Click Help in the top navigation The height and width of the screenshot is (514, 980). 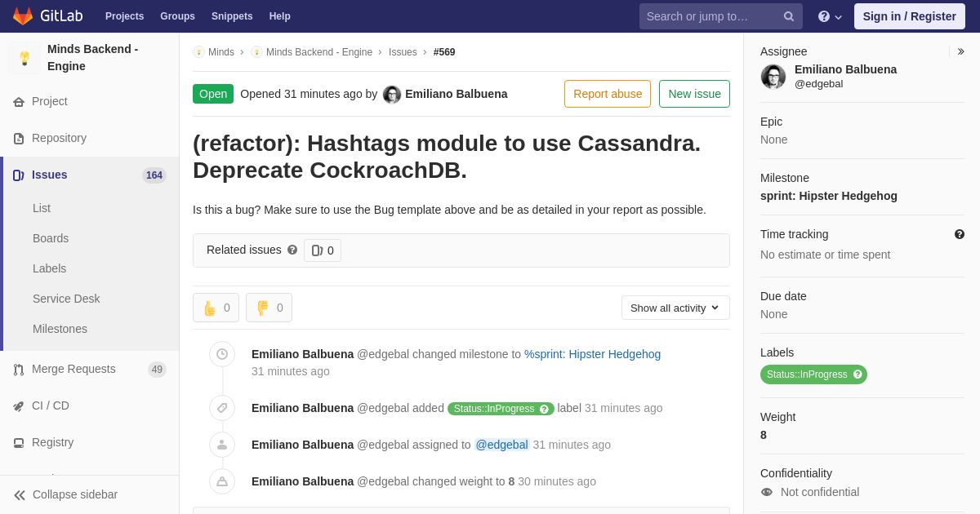(280, 16)
